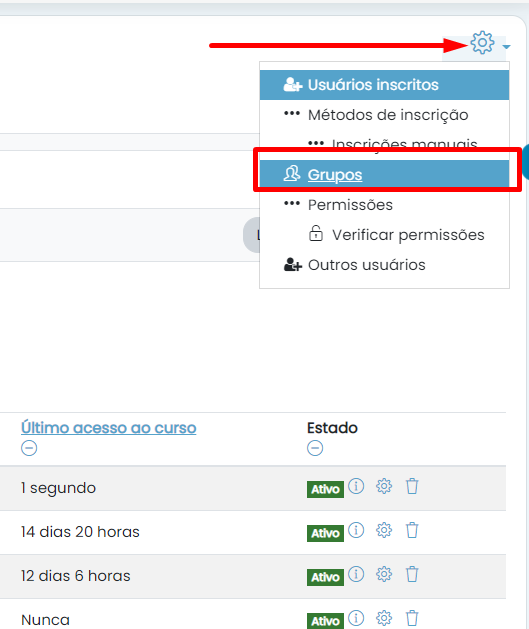This screenshot has height=629, width=529.
Task: Open the gear actions menu at top
Action: (482, 43)
